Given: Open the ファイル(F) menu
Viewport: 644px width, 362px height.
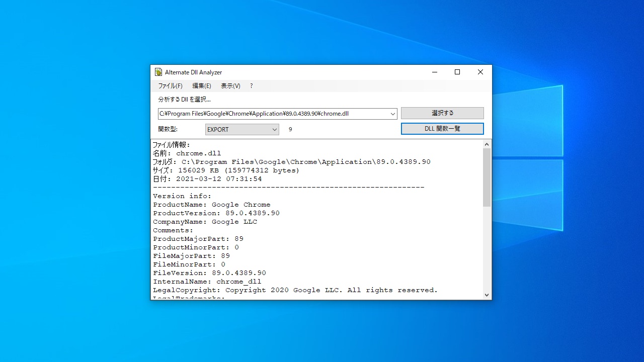Looking at the screenshot, I should coord(170,86).
